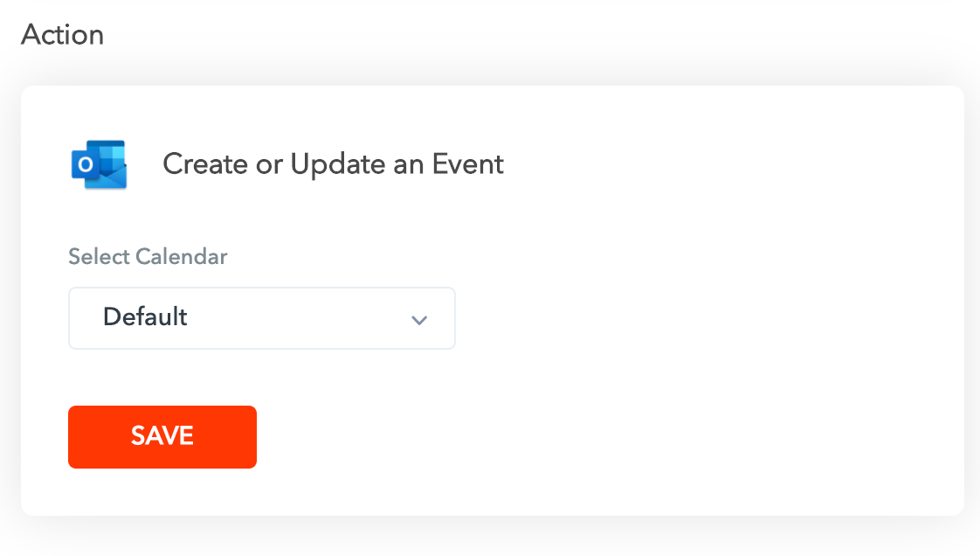Image resolution: width=980 pixels, height=556 pixels.
Task: Click the white SAVE text on the button
Action: (162, 436)
